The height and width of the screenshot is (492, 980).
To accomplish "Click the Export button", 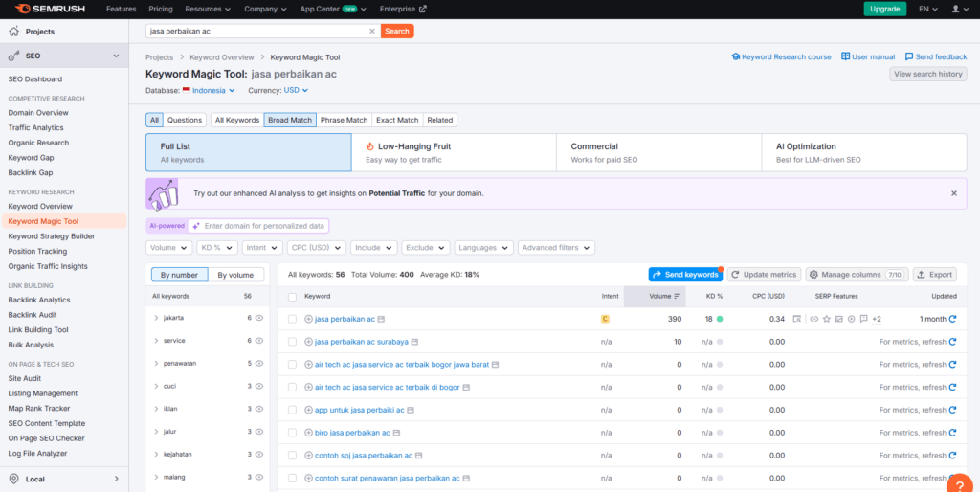I will coord(935,275).
